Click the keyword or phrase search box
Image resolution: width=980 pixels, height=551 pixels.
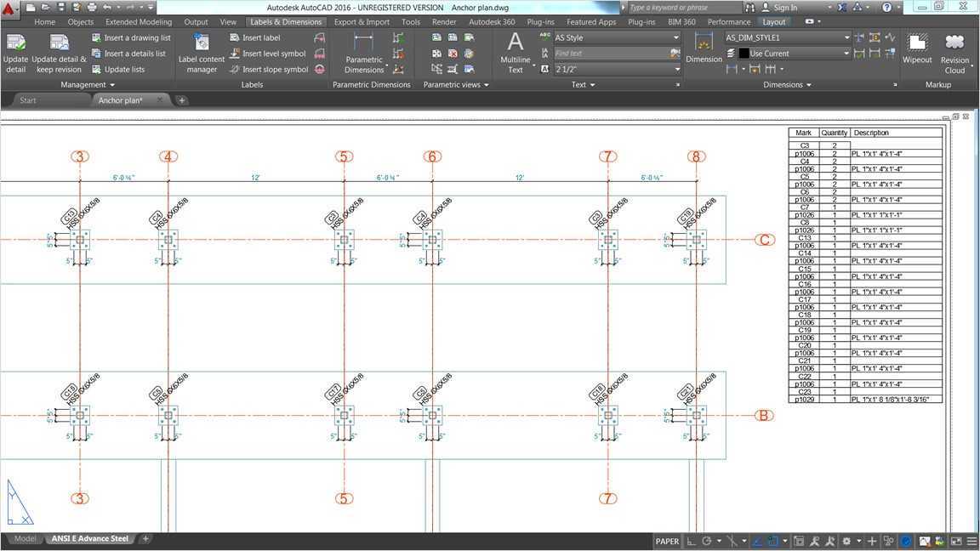(x=684, y=8)
